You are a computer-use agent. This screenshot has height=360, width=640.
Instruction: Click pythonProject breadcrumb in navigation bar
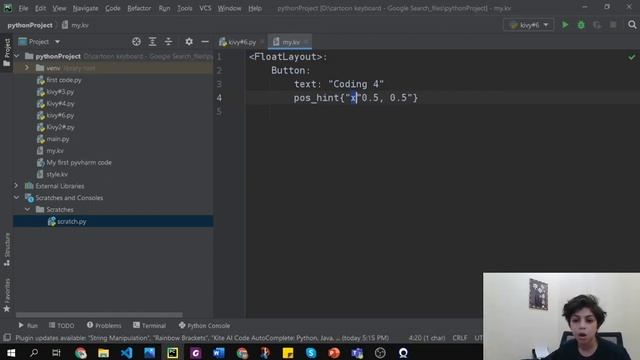point(30,25)
